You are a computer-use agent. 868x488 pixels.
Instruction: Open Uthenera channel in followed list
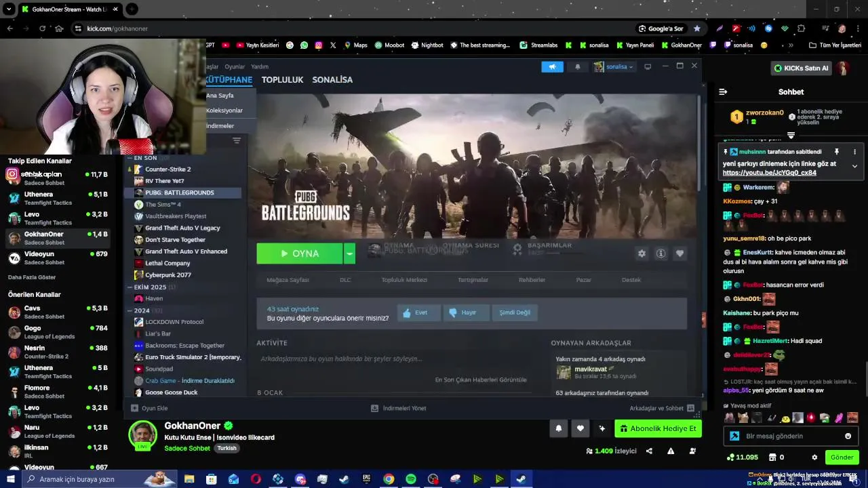point(58,198)
